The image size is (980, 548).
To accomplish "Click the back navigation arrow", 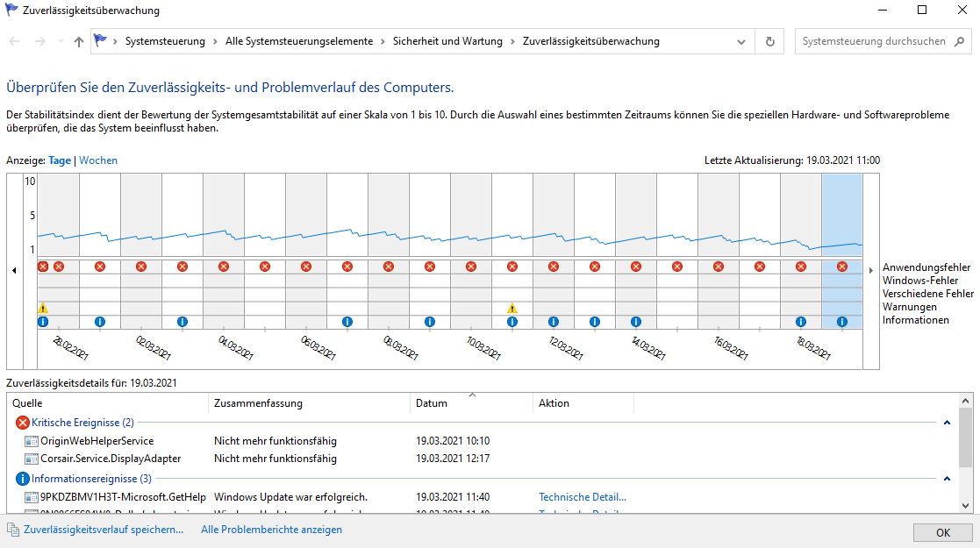I will pos(14,41).
